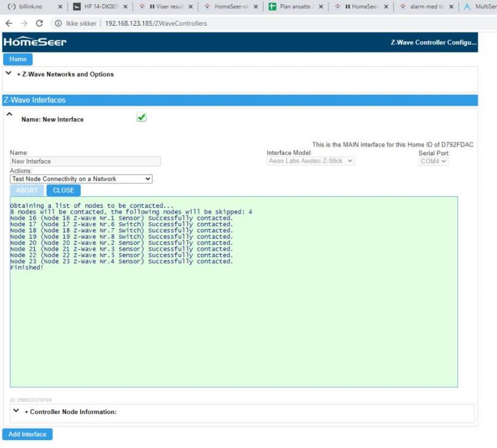Viewport: 497px width, 448px height.
Task: Click the 'Ikke sikker' site info icon
Action: tap(58, 23)
